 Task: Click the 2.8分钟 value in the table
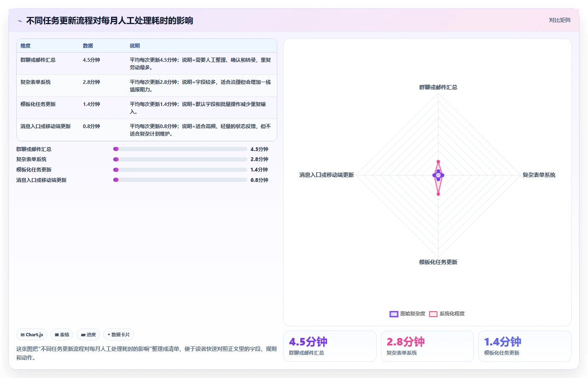tap(91, 82)
